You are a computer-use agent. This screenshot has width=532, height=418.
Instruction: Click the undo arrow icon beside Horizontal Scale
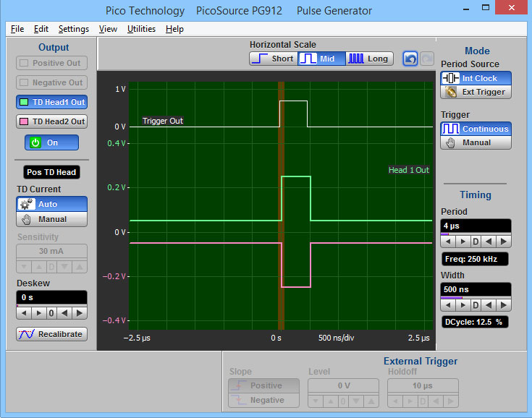pyautogui.click(x=410, y=59)
